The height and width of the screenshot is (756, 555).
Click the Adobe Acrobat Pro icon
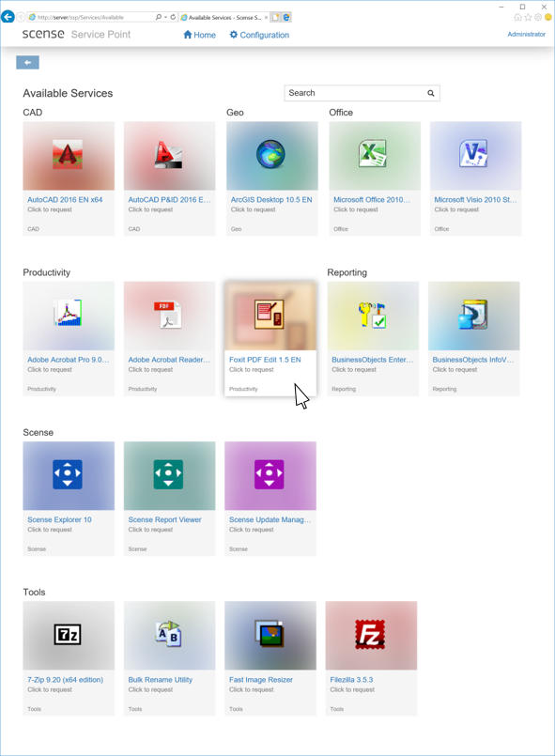click(68, 314)
